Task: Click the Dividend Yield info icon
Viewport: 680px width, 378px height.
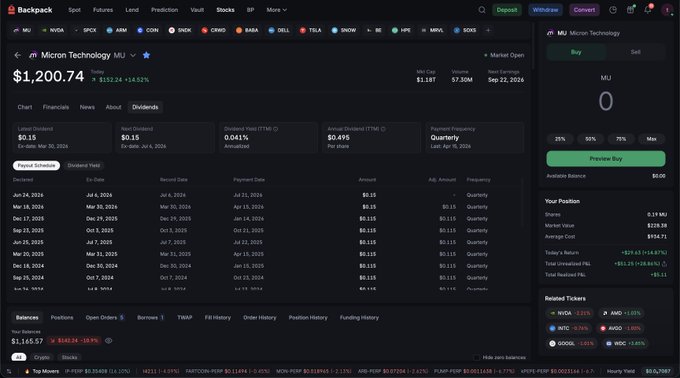Action: [x=276, y=129]
